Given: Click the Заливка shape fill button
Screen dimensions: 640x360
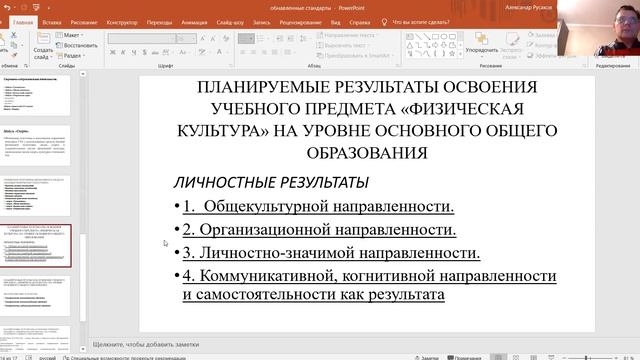Looking at the screenshot, I should (x=542, y=35).
